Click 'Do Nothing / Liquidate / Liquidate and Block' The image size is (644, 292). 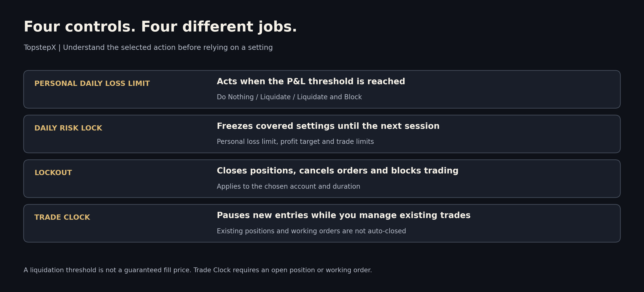tap(289, 97)
